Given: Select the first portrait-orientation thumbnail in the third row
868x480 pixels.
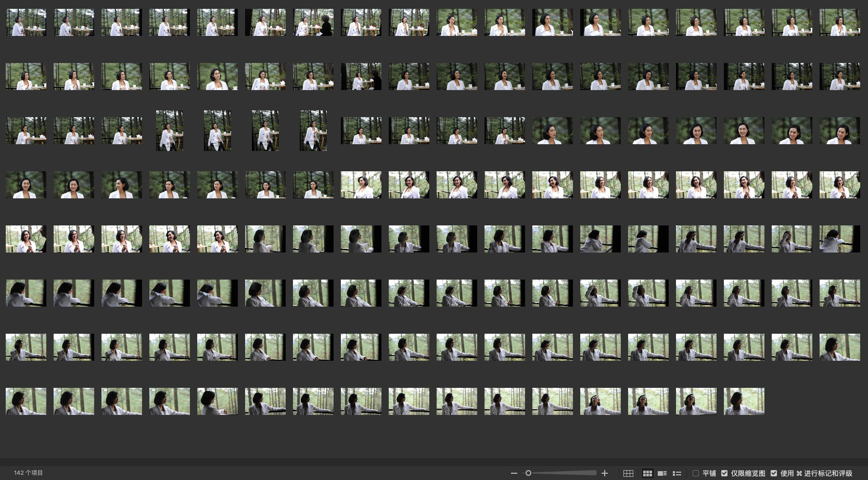Looking at the screenshot, I should 170,131.
